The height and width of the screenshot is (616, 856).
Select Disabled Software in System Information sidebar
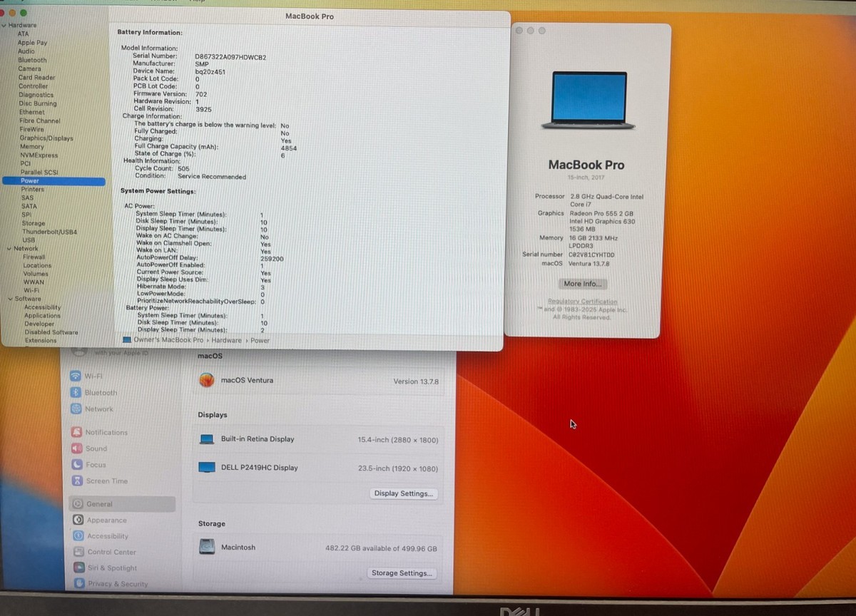click(x=51, y=332)
